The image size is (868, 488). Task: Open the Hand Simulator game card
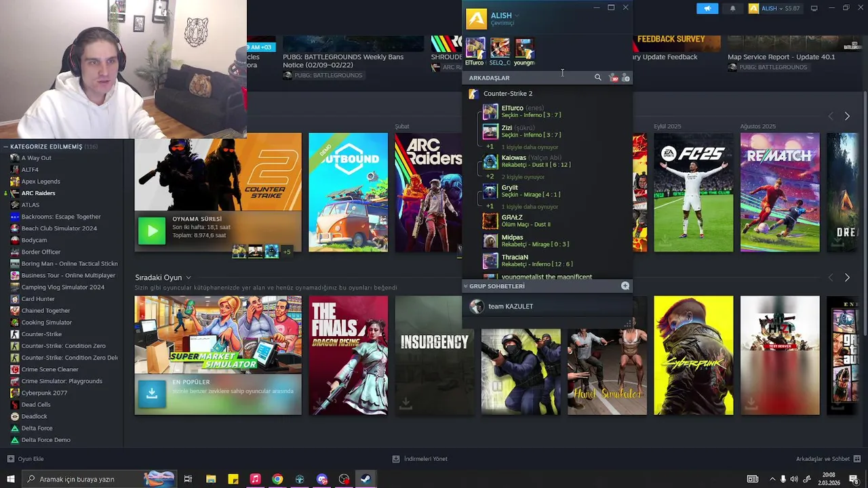[607, 371]
